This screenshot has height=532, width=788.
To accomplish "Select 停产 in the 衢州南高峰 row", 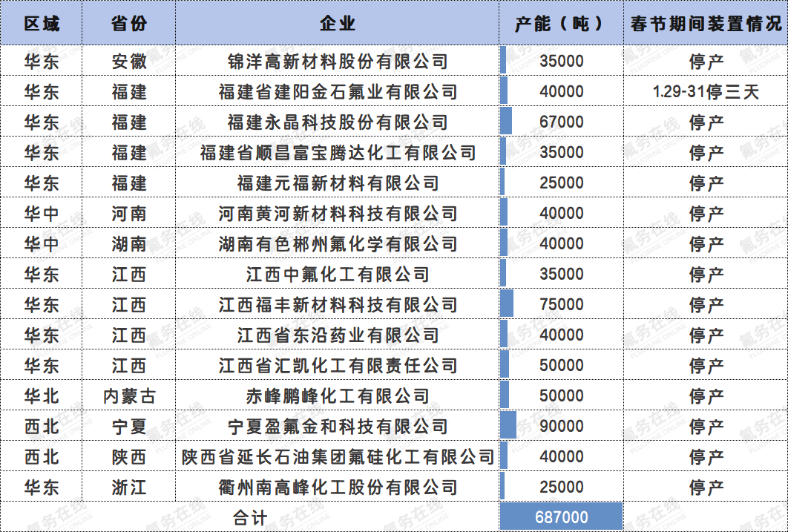I will pos(706,487).
